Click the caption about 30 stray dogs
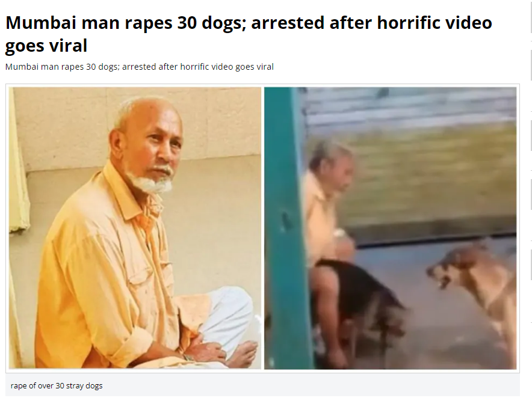The height and width of the screenshot is (398, 532). coord(57,386)
